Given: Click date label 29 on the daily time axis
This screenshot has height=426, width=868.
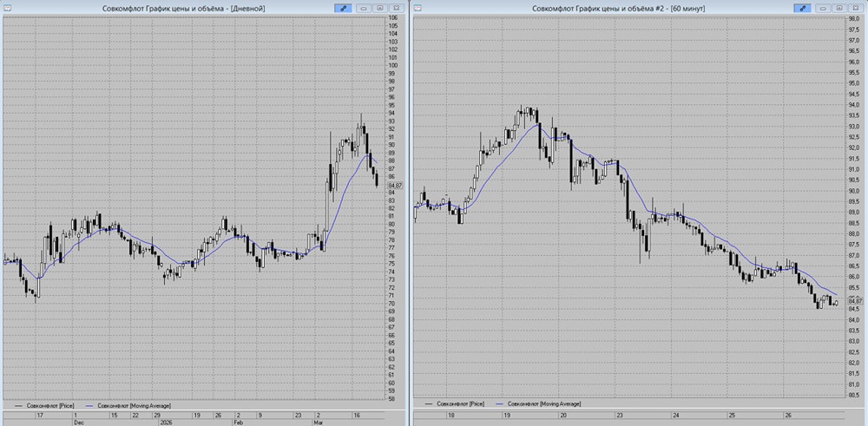Looking at the screenshot, I should click(156, 415).
